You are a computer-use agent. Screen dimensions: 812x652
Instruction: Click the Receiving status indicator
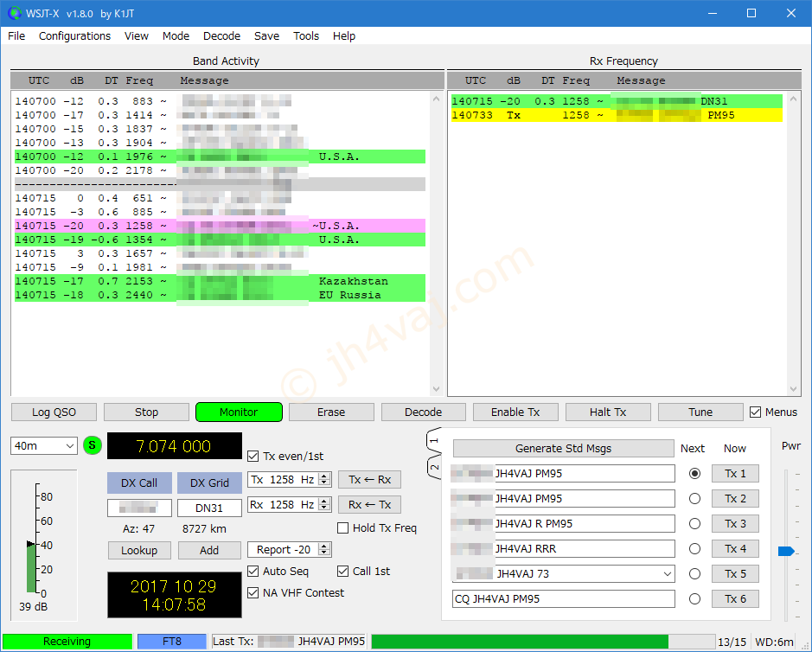[67, 642]
